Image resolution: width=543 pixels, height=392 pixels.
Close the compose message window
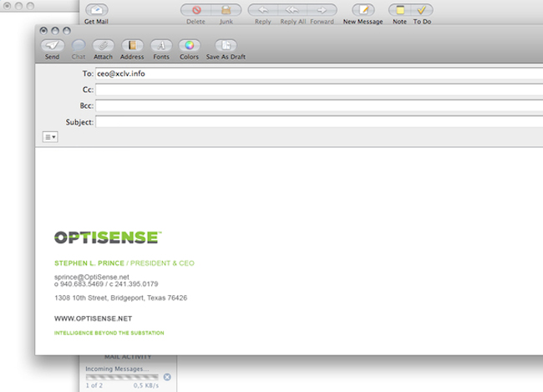tap(43, 31)
